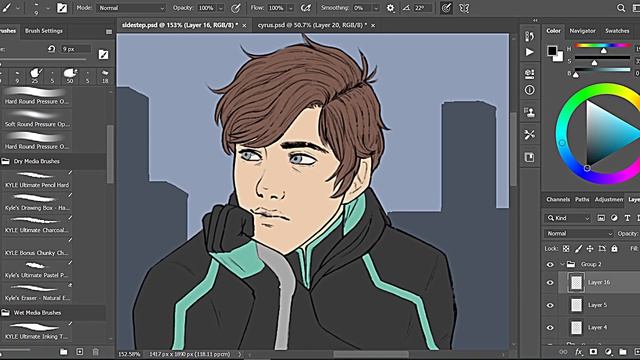This screenshot has width=640, height=360.
Task: Open the Info panel icon
Action: point(529,90)
